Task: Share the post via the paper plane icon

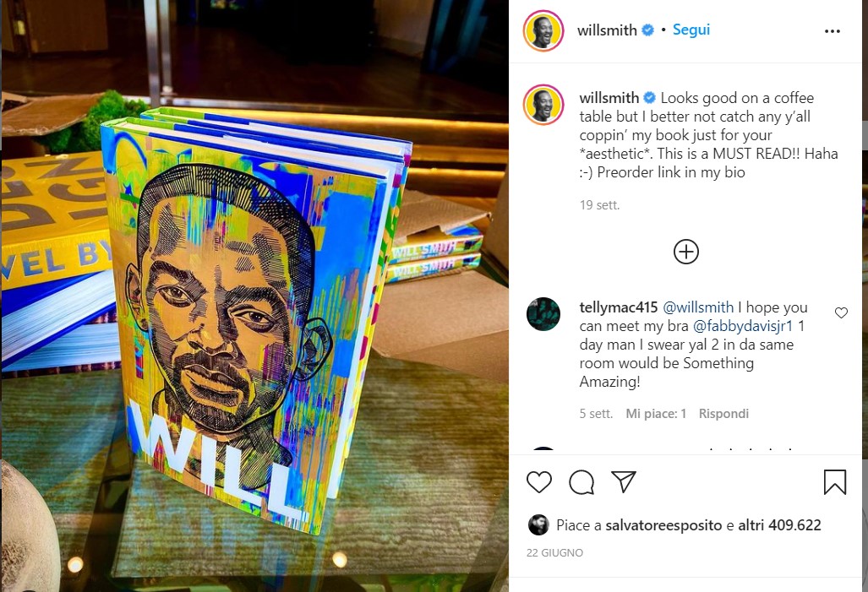Action: pyautogui.click(x=624, y=482)
